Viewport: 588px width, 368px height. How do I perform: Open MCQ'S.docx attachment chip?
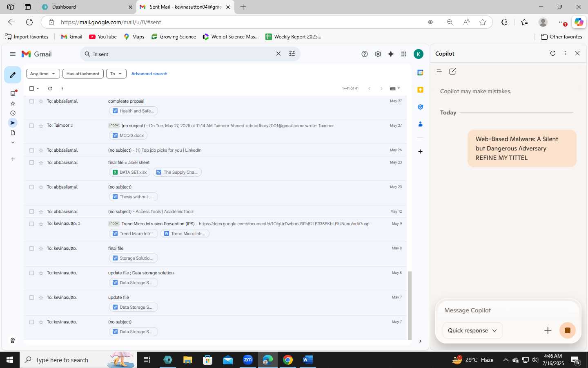pyautogui.click(x=128, y=135)
